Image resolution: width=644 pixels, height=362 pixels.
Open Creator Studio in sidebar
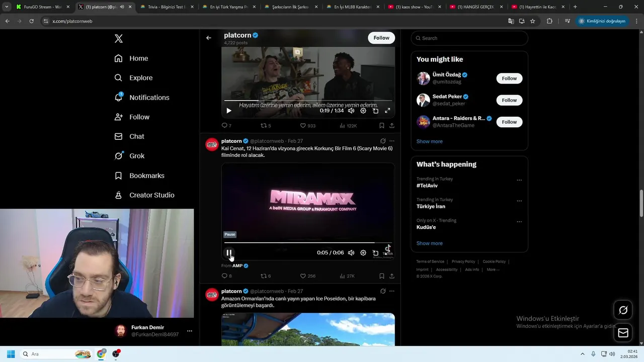click(144, 195)
